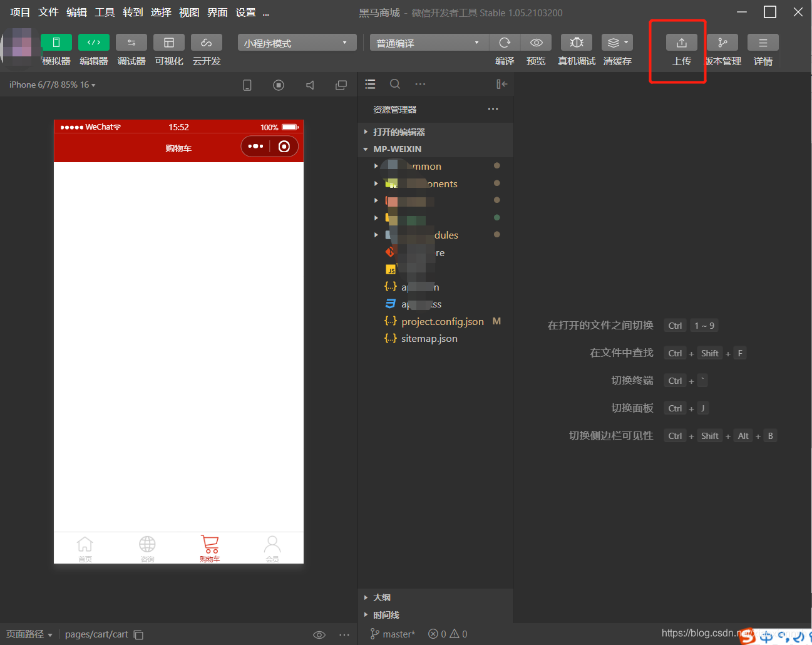
Task: Open the 编辑 menu
Action: point(76,13)
